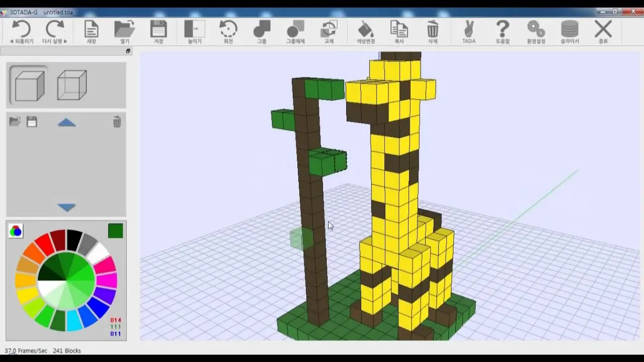Pick magenta on the outer color ring

tap(108, 281)
